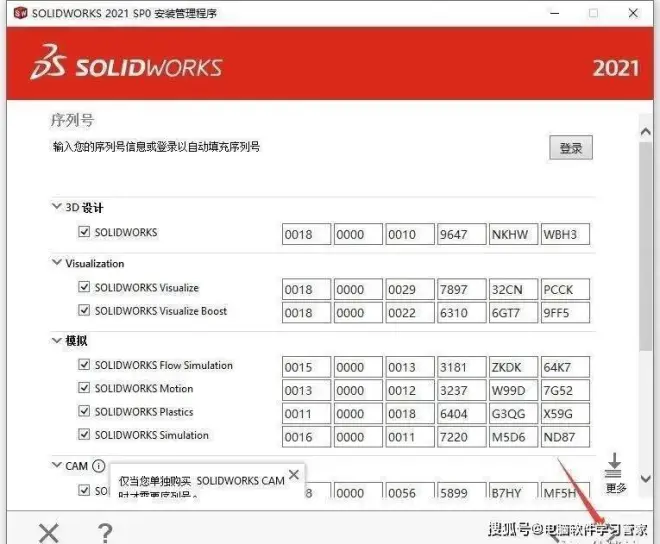
Task: Click the SOLIDWORKS Visualize Boost label
Action: tap(160, 311)
